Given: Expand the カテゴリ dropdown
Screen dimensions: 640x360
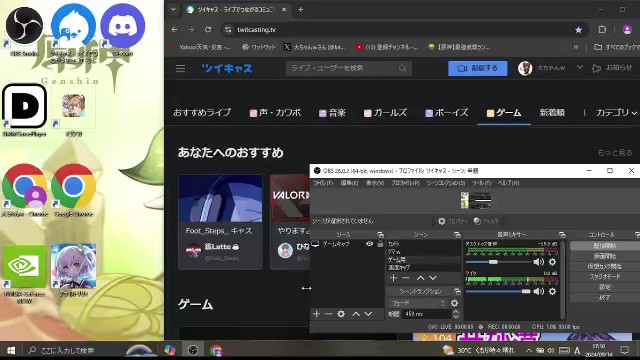Looking at the screenshot, I should tap(616, 113).
